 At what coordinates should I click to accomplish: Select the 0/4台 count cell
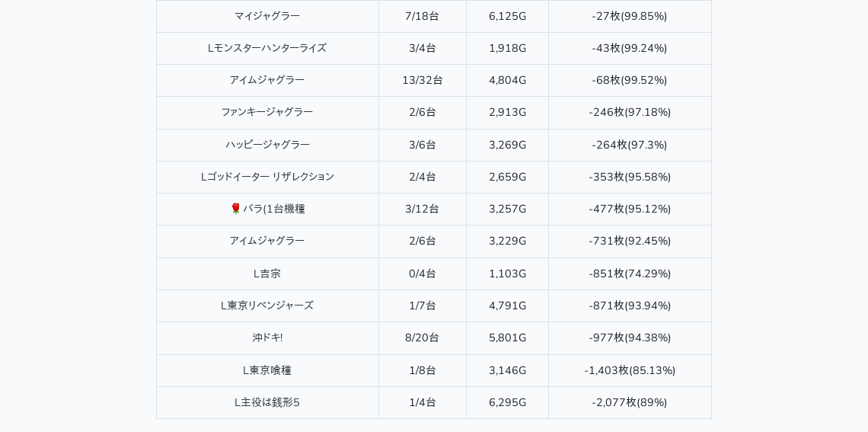click(423, 274)
